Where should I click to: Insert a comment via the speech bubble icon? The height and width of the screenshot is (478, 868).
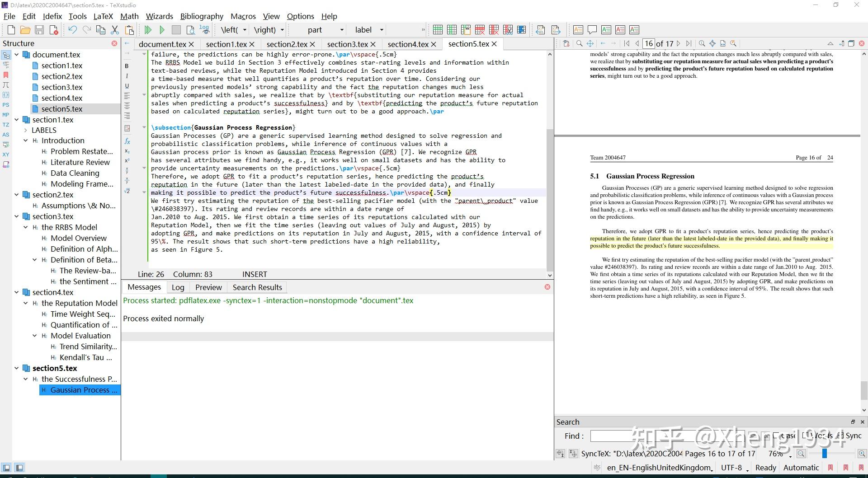click(x=592, y=30)
